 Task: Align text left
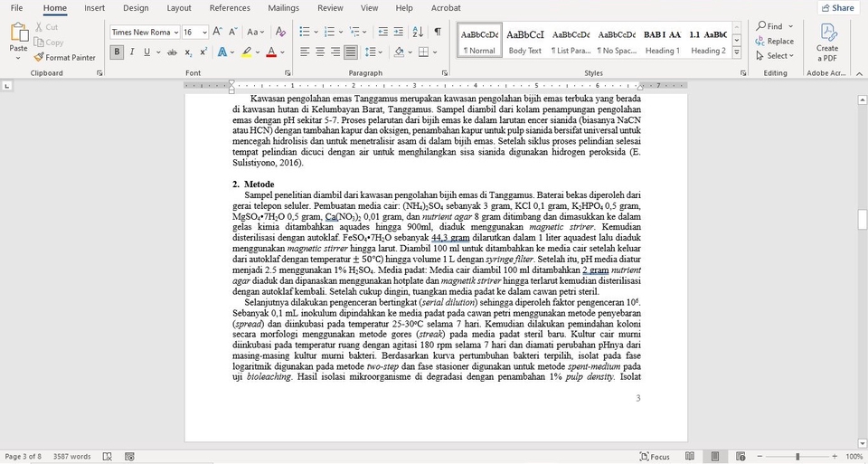pos(305,52)
